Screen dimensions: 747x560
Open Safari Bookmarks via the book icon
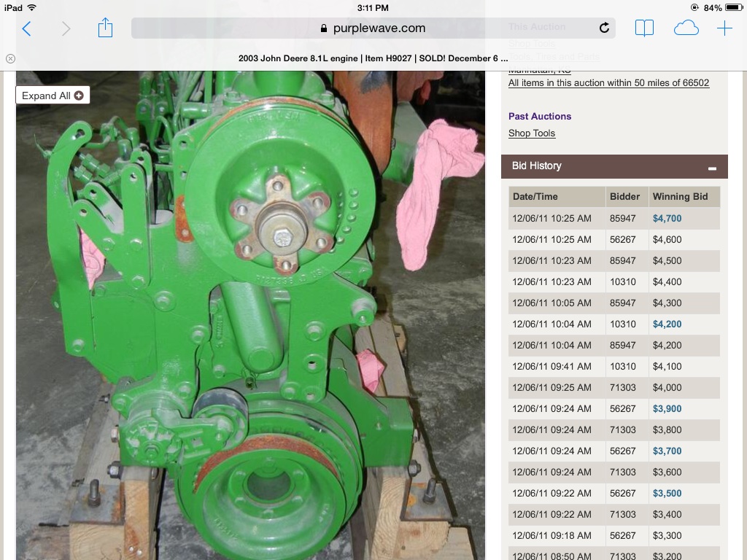[x=644, y=28]
